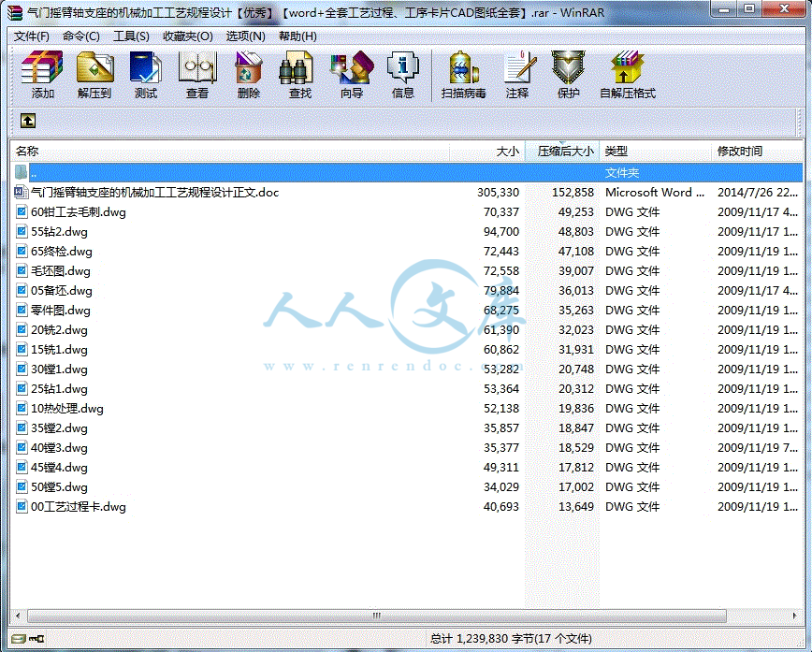Click the horizontal scrollbar thumb
This screenshot has width=812, height=652.
pyautogui.click(x=376, y=616)
